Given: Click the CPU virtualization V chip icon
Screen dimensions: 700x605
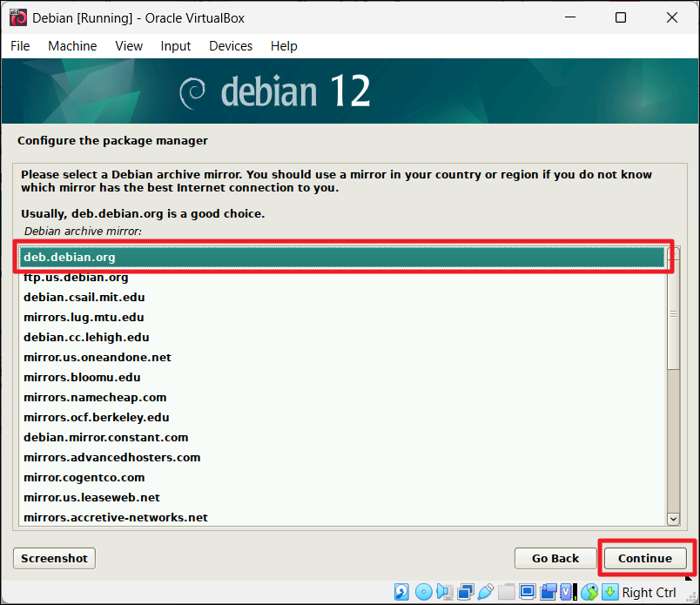Looking at the screenshot, I should (x=568, y=593).
